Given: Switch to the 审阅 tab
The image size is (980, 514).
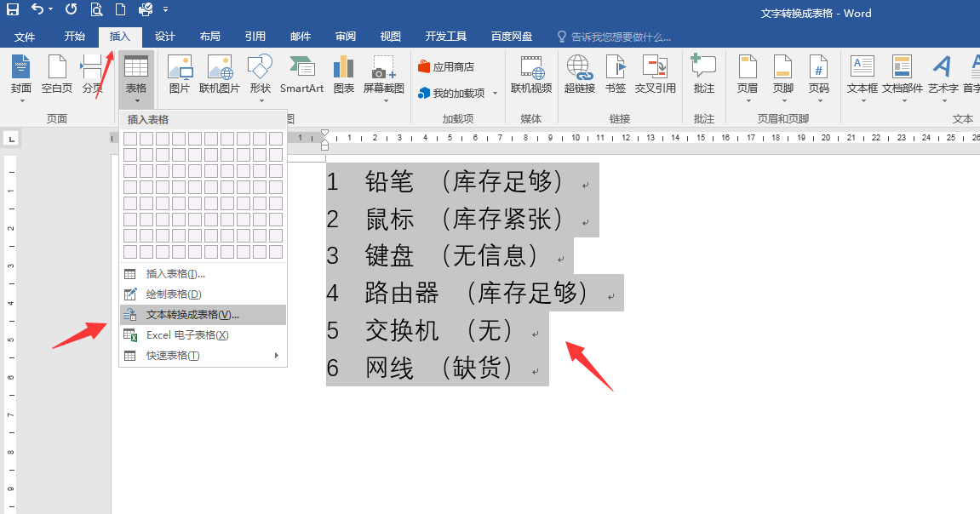Looking at the screenshot, I should coord(346,37).
